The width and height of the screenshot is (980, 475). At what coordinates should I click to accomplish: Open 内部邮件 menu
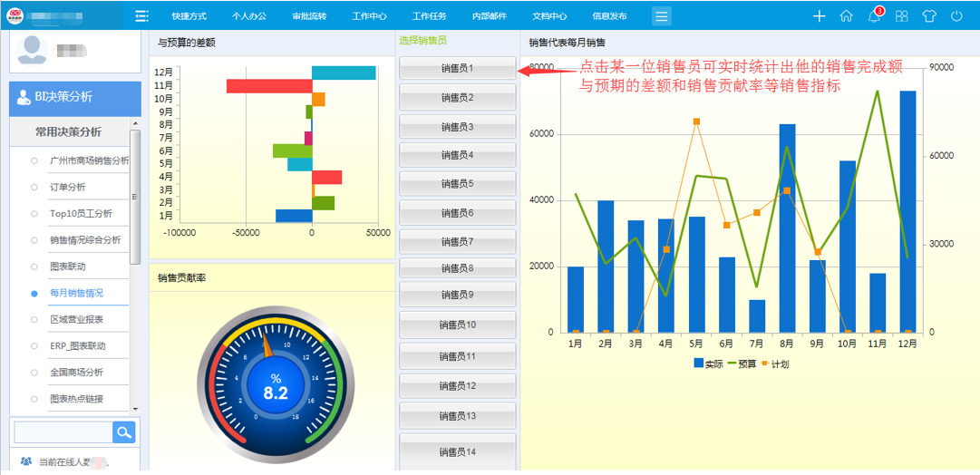[490, 16]
